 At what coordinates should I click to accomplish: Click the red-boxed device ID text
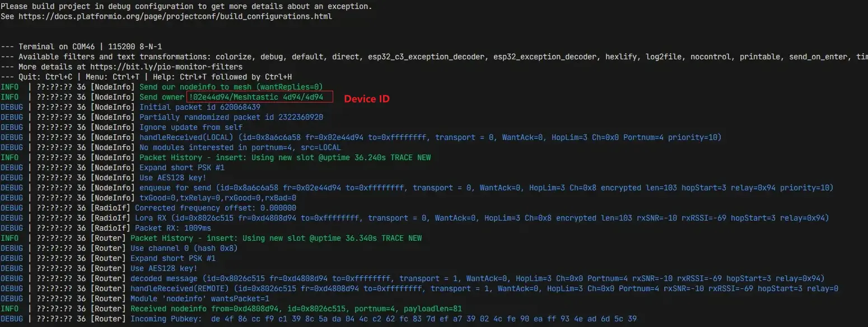click(256, 97)
